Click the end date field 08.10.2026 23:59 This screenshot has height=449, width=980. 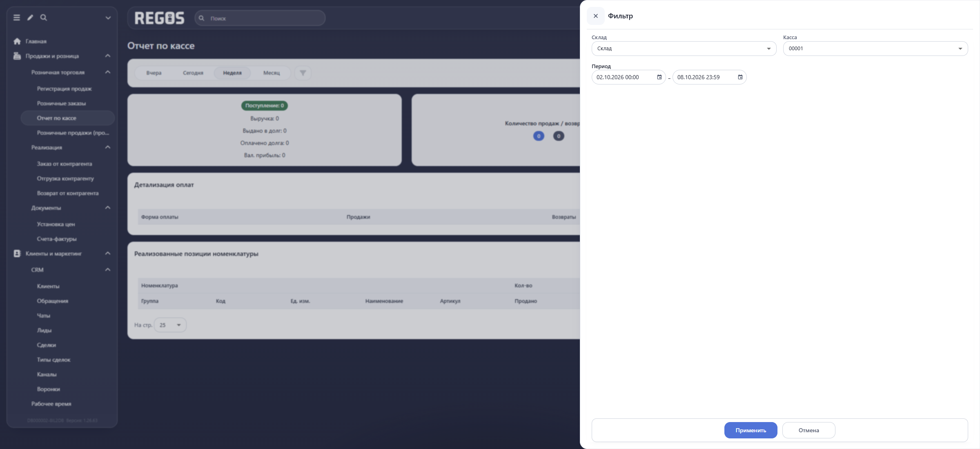[x=710, y=77]
